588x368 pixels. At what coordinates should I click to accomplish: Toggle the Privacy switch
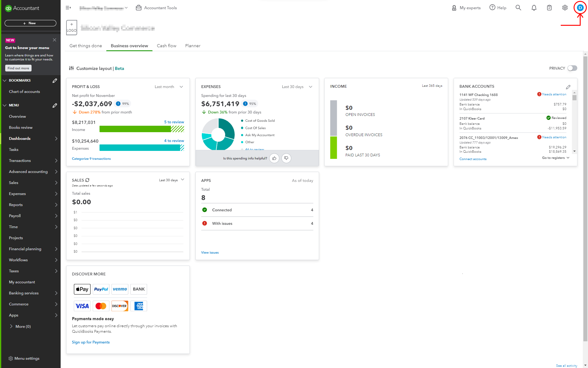(x=572, y=68)
